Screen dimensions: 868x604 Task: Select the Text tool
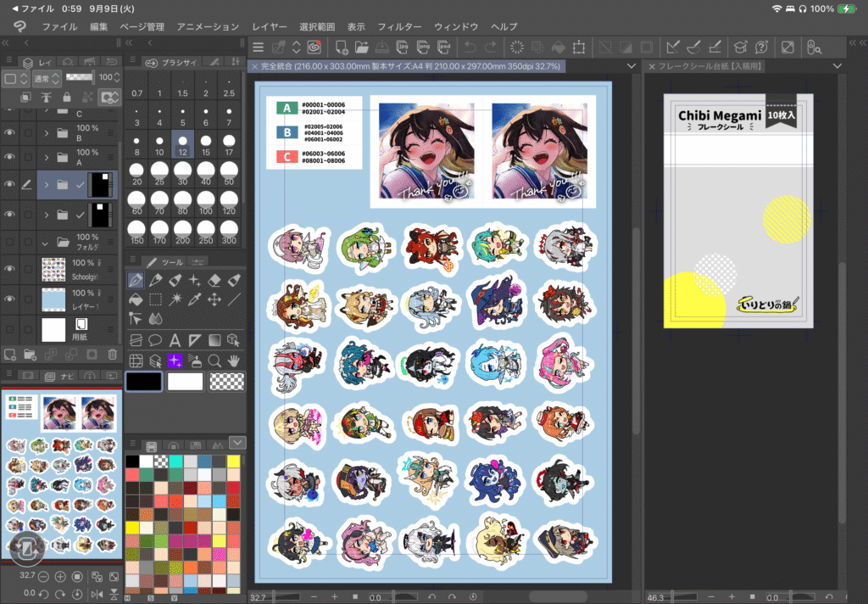point(175,340)
